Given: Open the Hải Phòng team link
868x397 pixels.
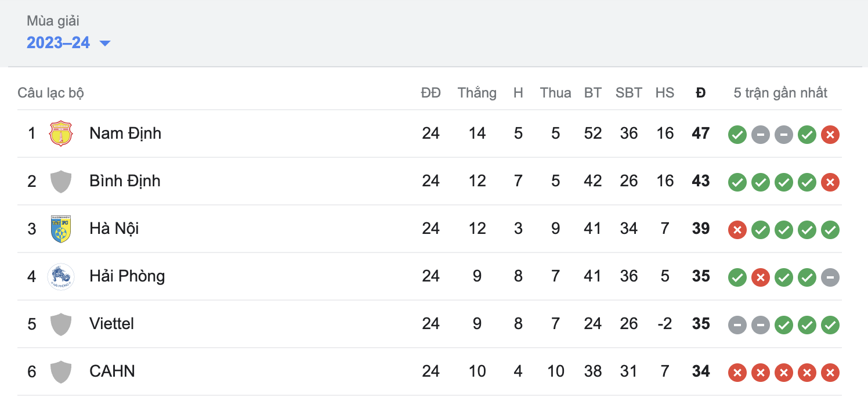Looking at the screenshot, I should 127,276.
